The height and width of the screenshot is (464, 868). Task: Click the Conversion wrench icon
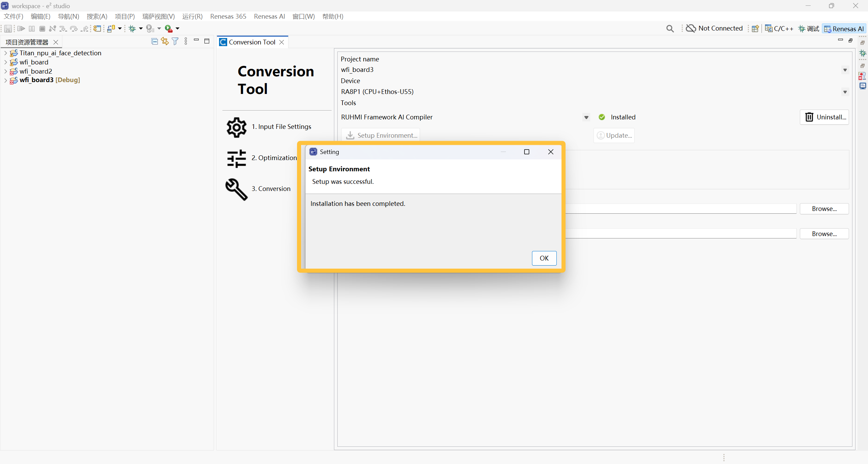coord(236,189)
